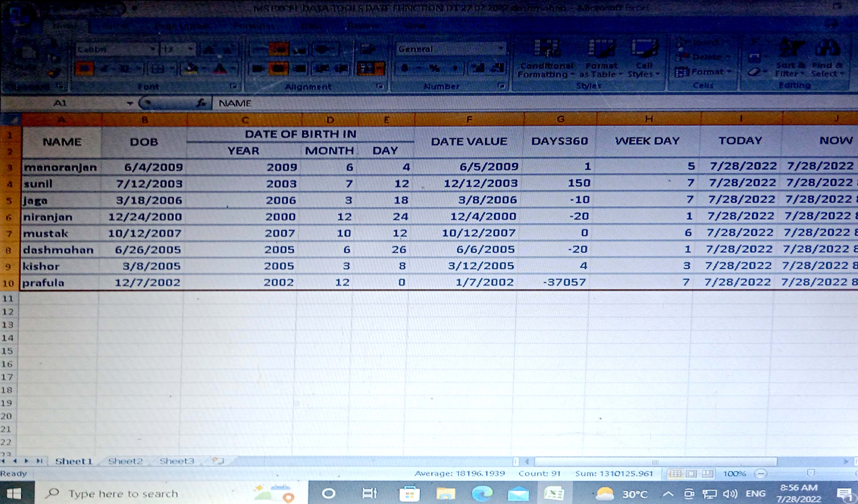Switch to Page Break Preview in status bar
This screenshot has height=504, width=858.
tap(707, 473)
